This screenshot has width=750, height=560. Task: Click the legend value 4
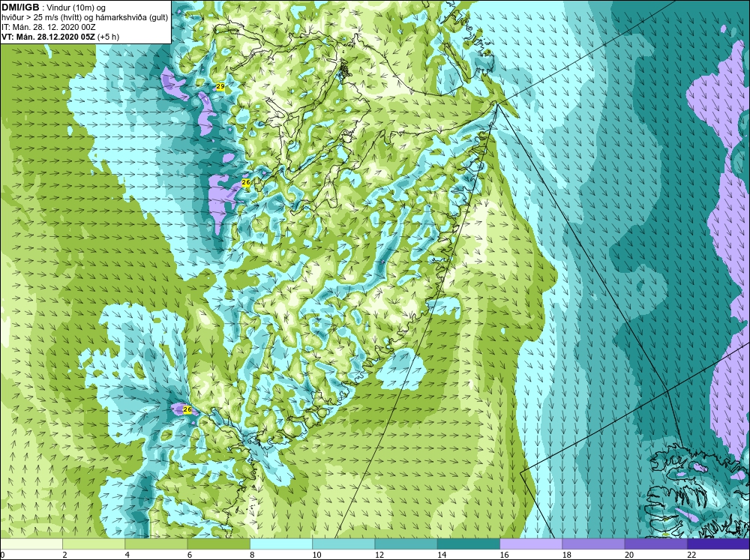tap(127, 555)
